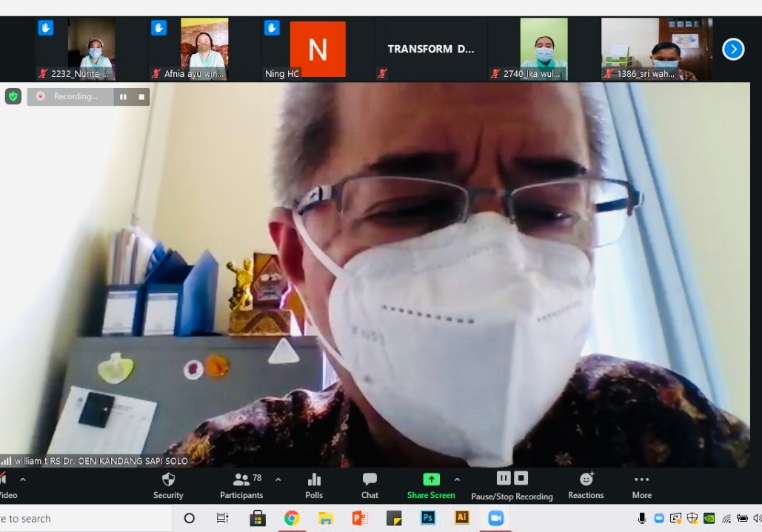Expand the video settings chevron
The height and width of the screenshot is (532, 762).
(x=23, y=479)
